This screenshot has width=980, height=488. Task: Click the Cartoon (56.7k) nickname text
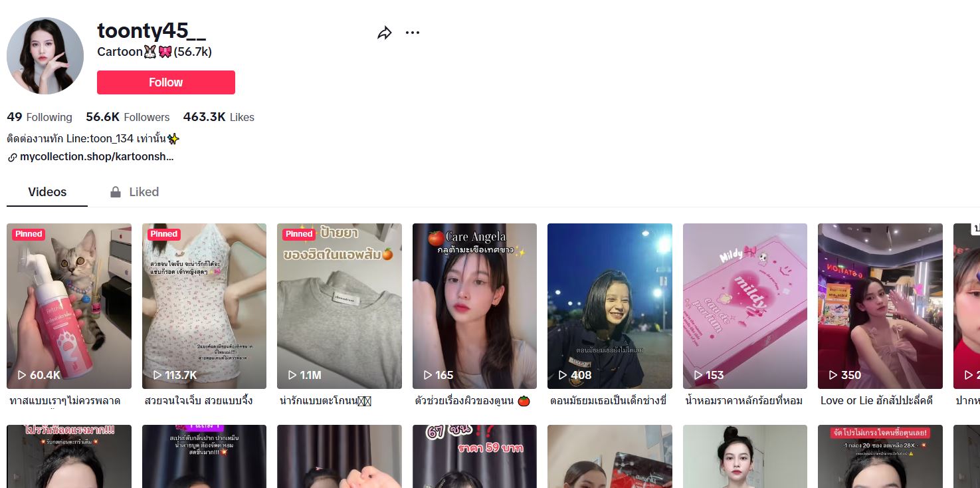(154, 52)
